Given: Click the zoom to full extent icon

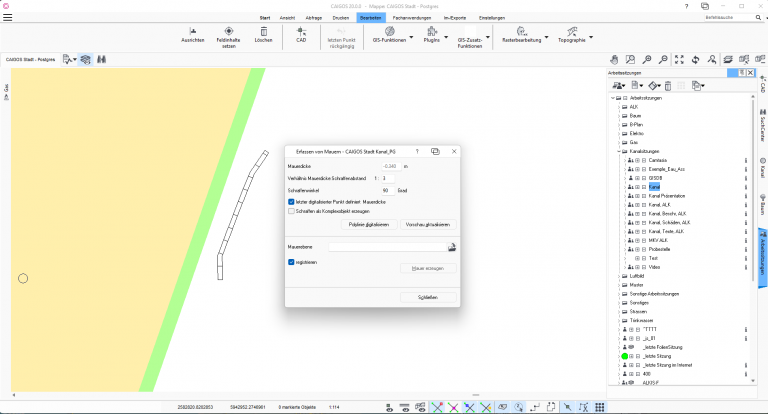Looking at the screenshot, I should tap(679, 60).
